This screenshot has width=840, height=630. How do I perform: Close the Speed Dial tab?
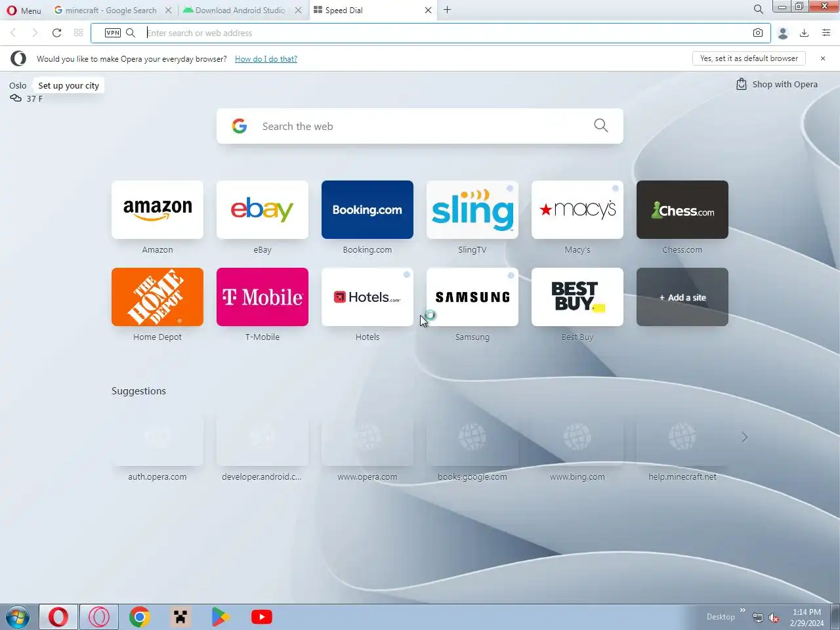click(x=428, y=10)
